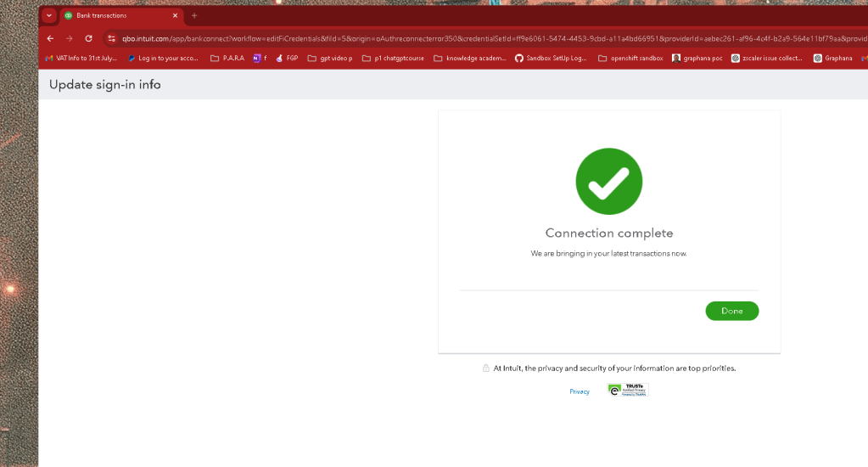Click the Update sign-in info heading
Screen dimensions: 868x467
(104, 85)
